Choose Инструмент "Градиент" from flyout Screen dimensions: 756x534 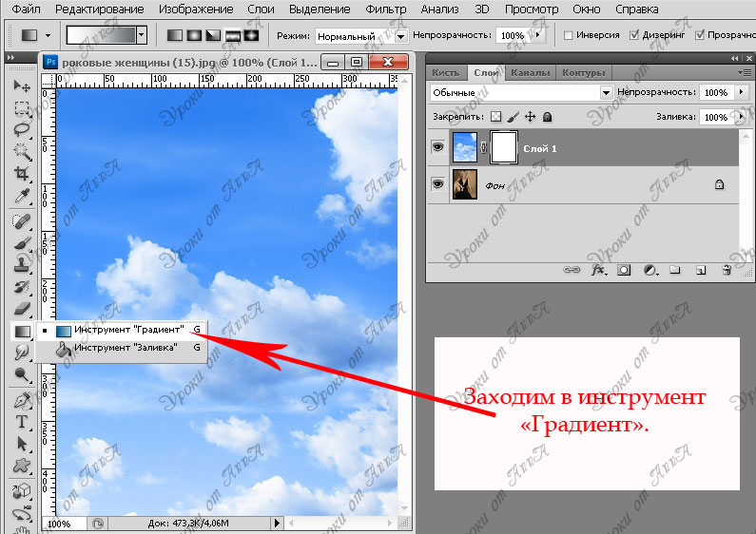point(122,330)
